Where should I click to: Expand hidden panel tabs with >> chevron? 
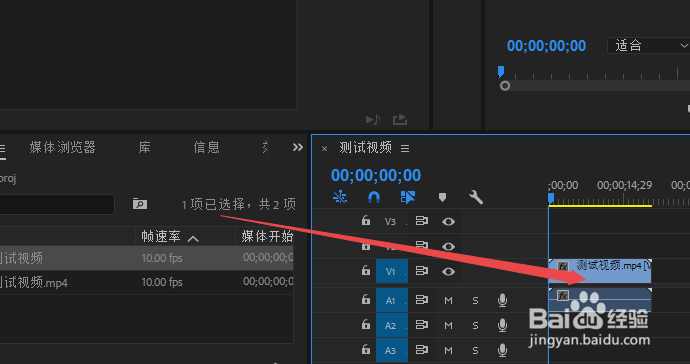[298, 147]
